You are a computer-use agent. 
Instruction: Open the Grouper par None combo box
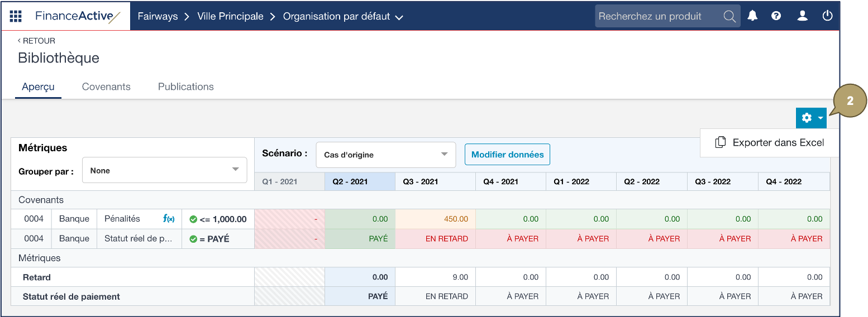pos(165,170)
